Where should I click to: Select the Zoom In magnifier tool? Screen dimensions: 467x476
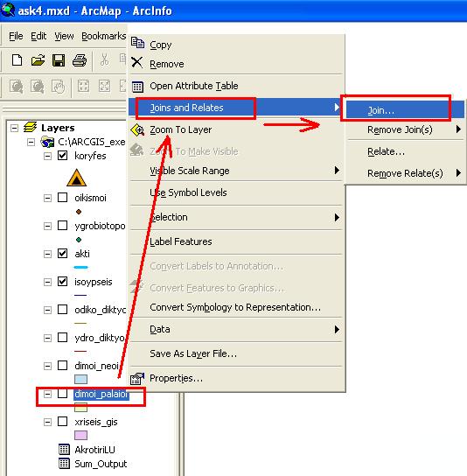coord(16,87)
